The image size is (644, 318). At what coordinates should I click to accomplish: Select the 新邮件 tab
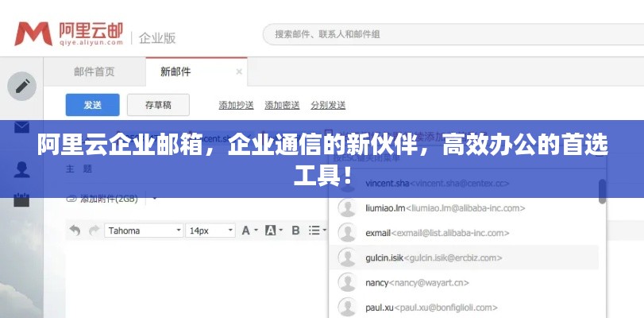[196, 72]
